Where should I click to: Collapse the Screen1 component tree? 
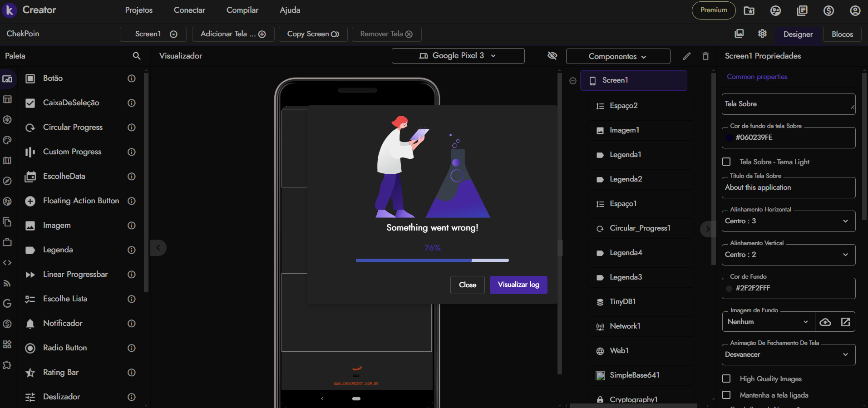pyautogui.click(x=573, y=81)
